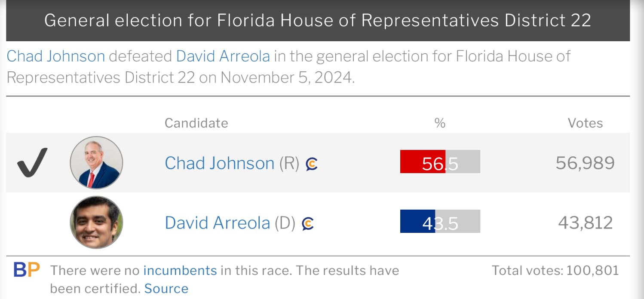Open the Source link for certified results
The width and height of the screenshot is (644, 299).
point(166,288)
